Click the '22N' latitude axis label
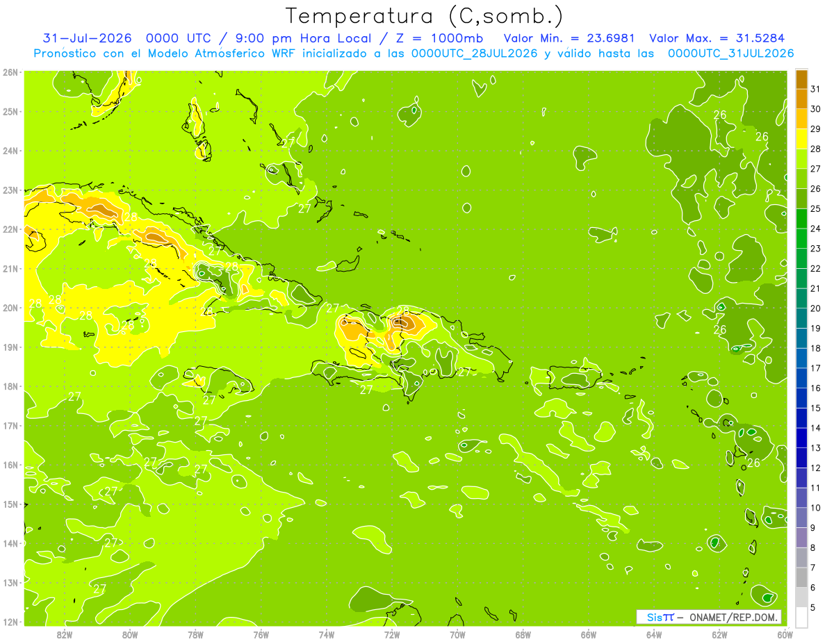The width and height of the screenshot is (834, 644). [x=10, y=229]
